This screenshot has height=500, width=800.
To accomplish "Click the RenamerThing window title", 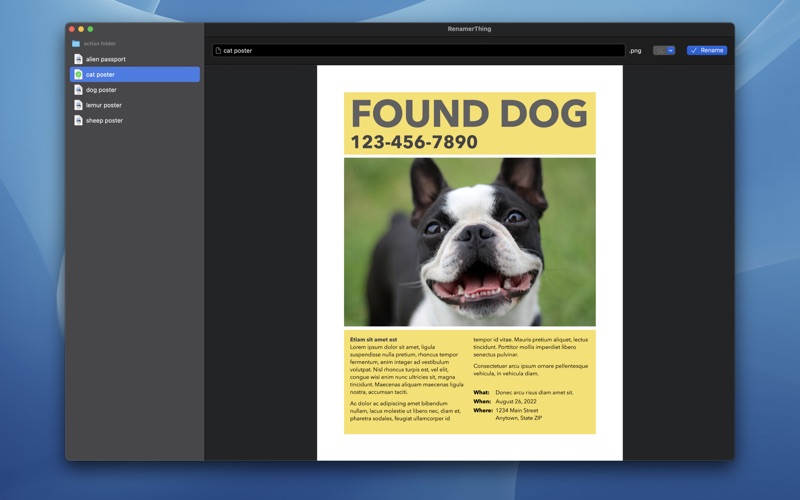I will 469,29.
